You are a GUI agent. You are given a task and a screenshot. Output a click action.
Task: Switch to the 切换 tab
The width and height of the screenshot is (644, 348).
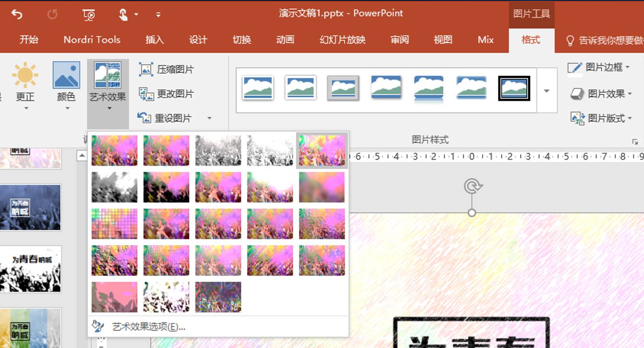[242, 40]
